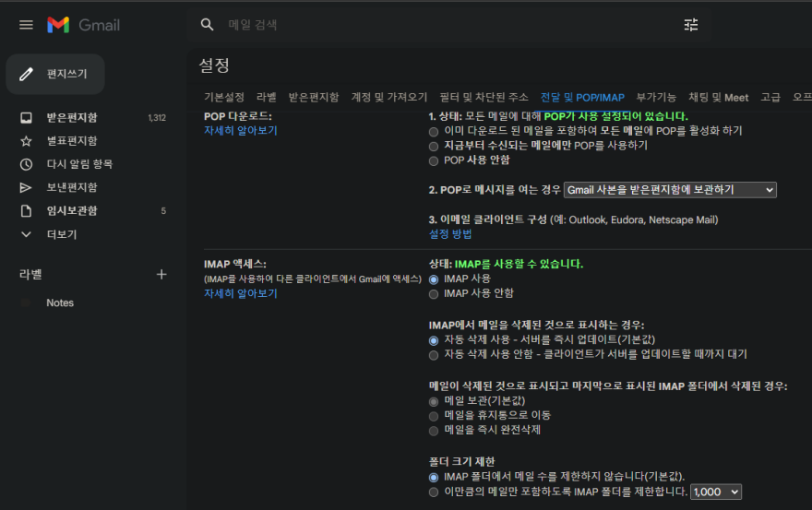The image size is (812, 510).
Task: Open 받은편지함 folder in sidebar
Action: click(x=71, y=117)
